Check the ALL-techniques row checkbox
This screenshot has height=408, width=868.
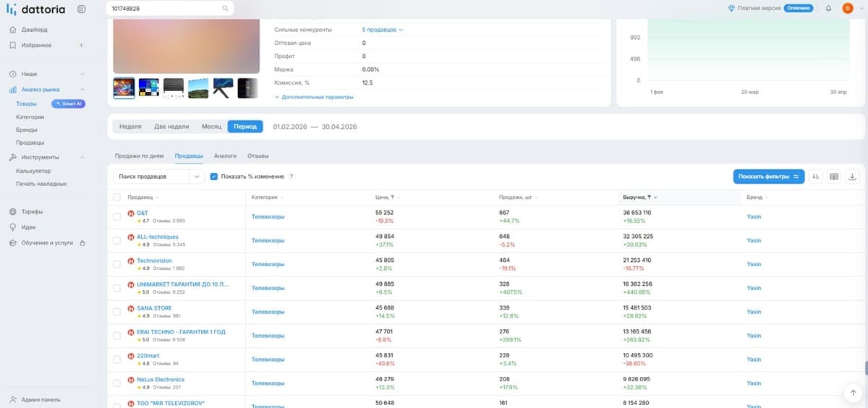pyautogui.click(x=117, y=240)
